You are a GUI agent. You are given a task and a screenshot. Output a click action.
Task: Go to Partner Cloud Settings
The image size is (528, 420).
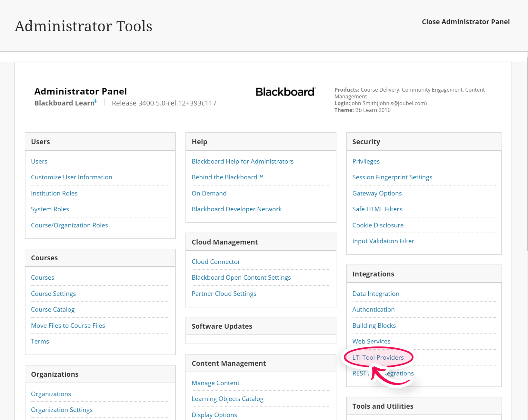pyautogui.click(x=224, y=294)
